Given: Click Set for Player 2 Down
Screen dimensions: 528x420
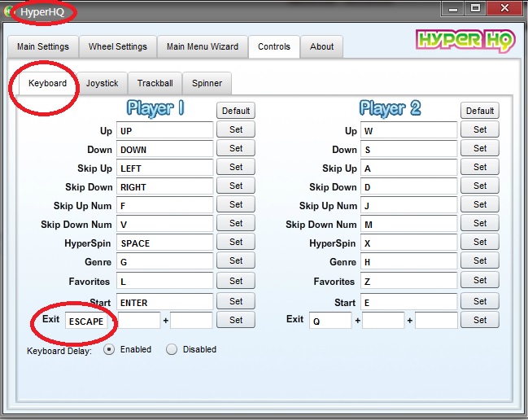Looking at the screenshot, I should pyautogui.click(x=480, y=148).
